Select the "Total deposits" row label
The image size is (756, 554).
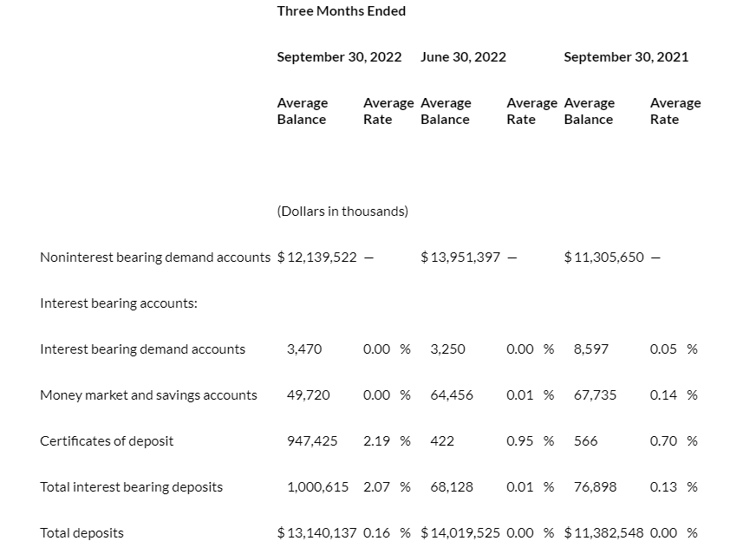[81, 533]
